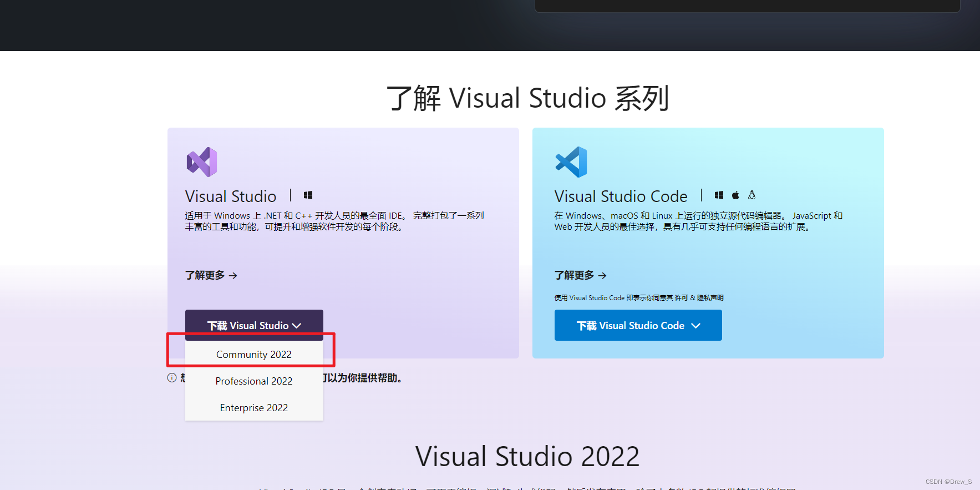Click the Windows icon beside Visual Studio title
Viewport: 980px width, 490px height.
[x=308, y=195]
